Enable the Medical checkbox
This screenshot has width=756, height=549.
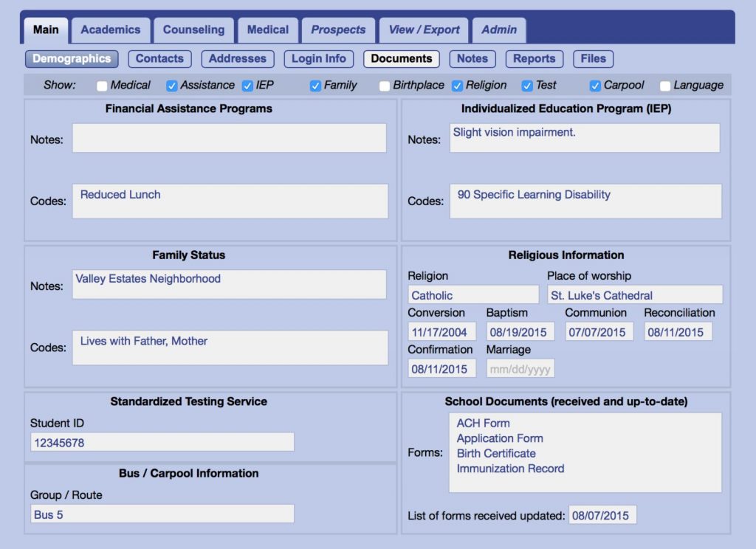[x=101, y=85]
